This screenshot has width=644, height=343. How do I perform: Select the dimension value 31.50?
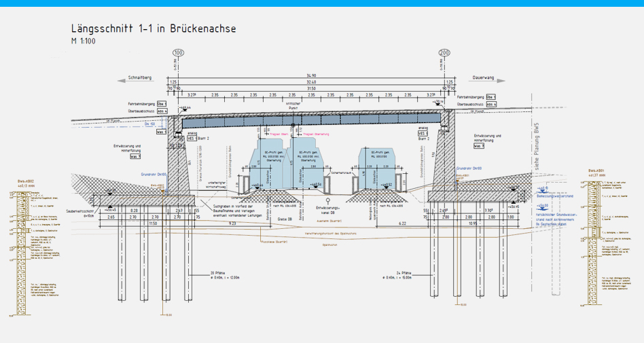tap(311, 88)
